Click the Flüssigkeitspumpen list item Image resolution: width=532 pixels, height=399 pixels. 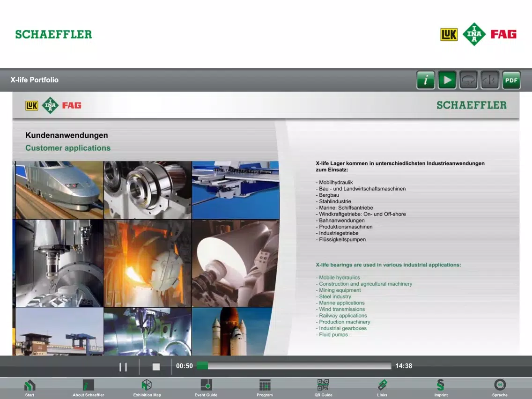pyautogui.click(x=341, y=239)
